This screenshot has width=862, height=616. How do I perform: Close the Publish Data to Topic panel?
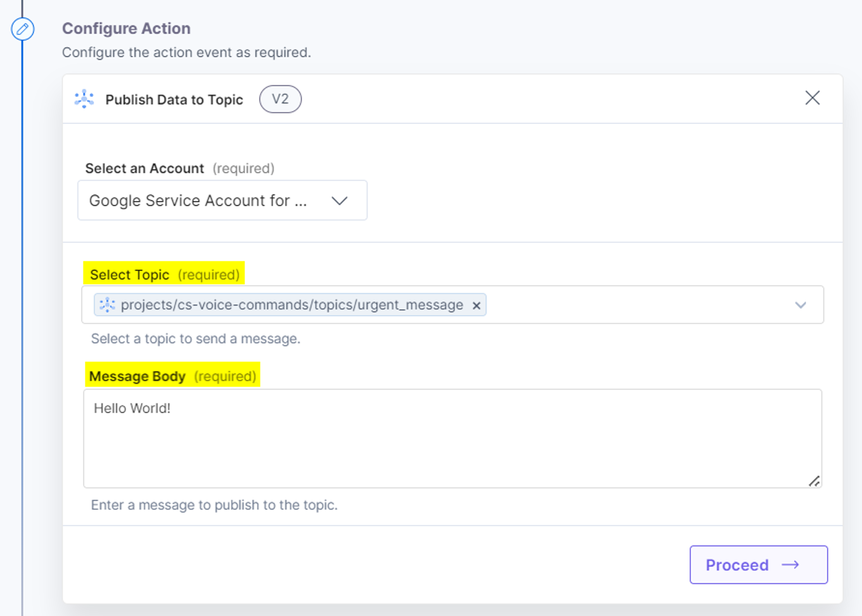point(812,98)
